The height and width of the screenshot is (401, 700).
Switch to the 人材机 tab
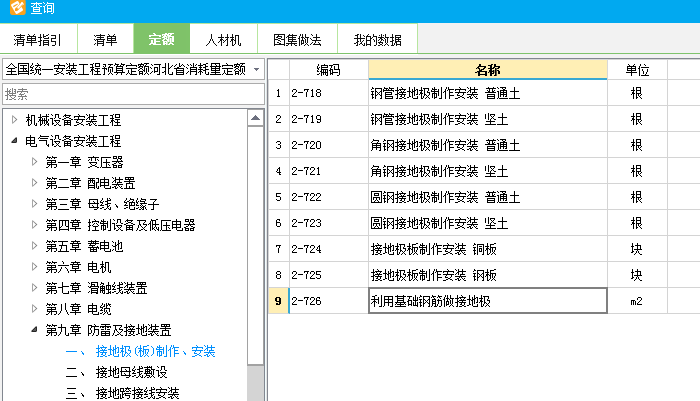pos(223,40)
